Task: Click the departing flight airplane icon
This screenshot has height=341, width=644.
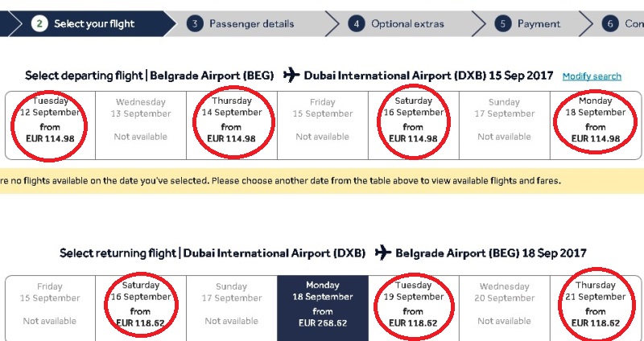Action: click(x=290, y=76)
